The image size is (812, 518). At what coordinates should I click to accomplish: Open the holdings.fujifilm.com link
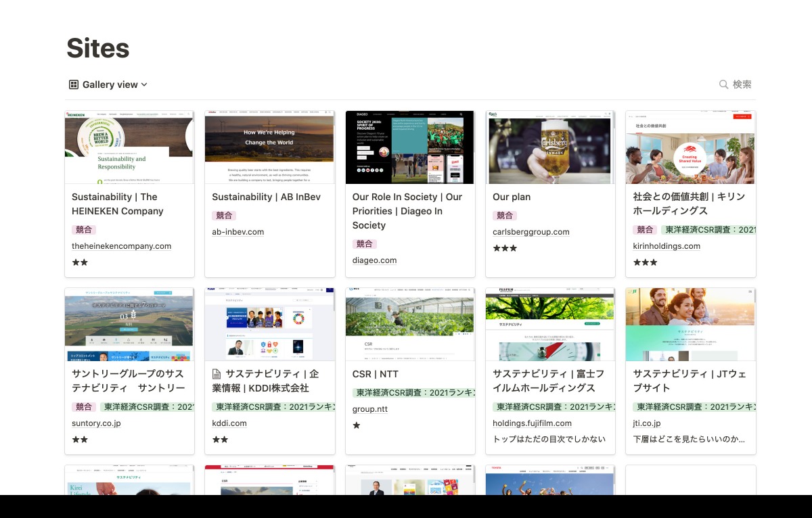coord(532,423)
